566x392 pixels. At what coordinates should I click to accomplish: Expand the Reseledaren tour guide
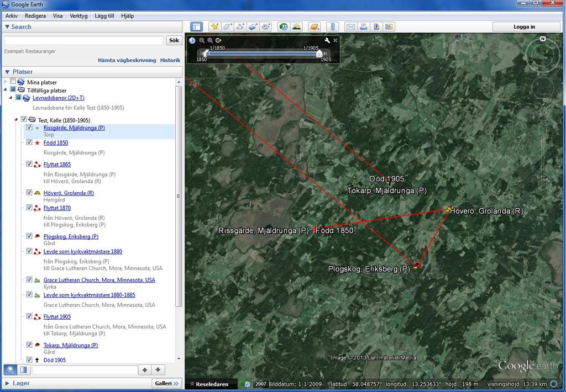(209, 384)
